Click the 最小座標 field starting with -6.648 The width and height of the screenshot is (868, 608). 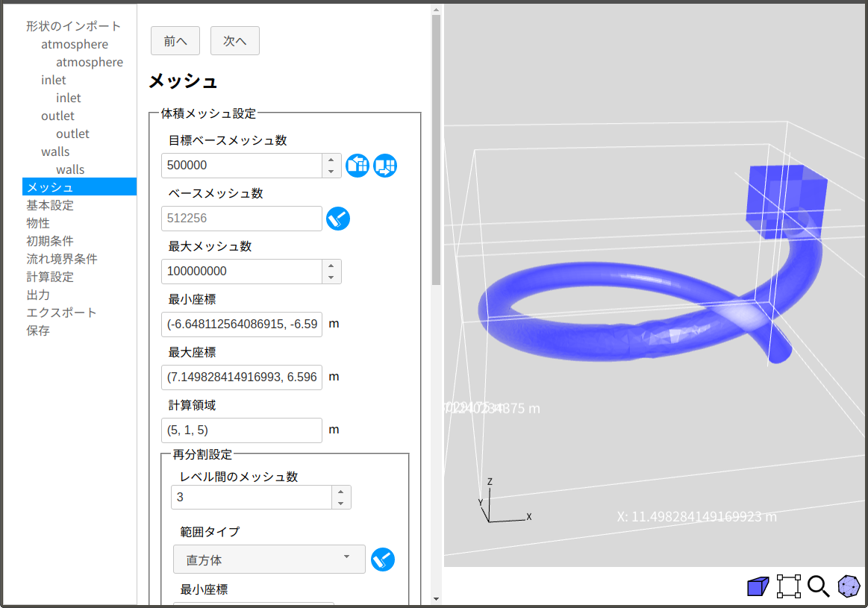click(x=242, y=325)
